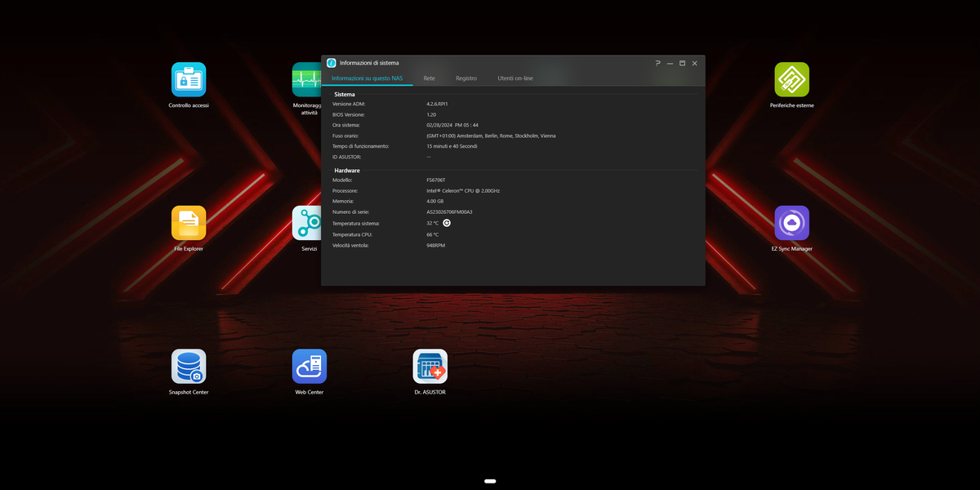Screen dimensions: 980x490
Task: Click the Processore Intel Celeron value
Action: 463,190
